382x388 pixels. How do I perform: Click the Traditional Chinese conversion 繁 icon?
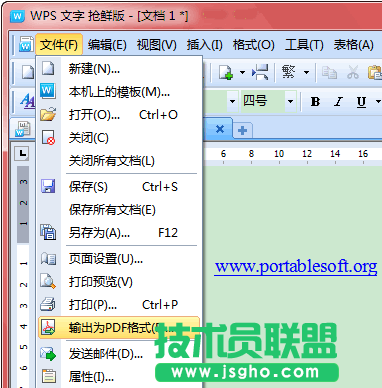point(288,72)
